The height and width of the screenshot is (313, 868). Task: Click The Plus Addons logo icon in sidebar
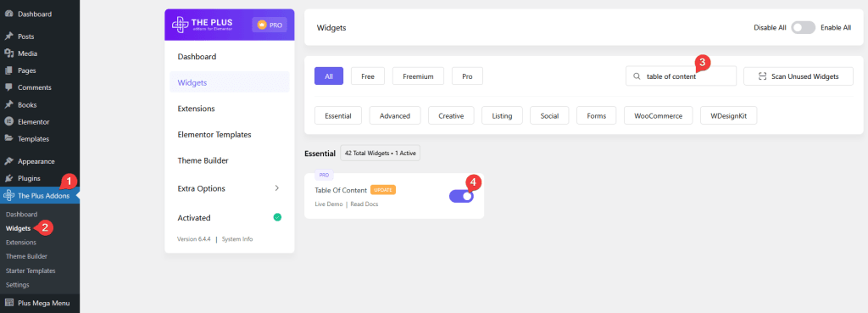coord(8,195)
